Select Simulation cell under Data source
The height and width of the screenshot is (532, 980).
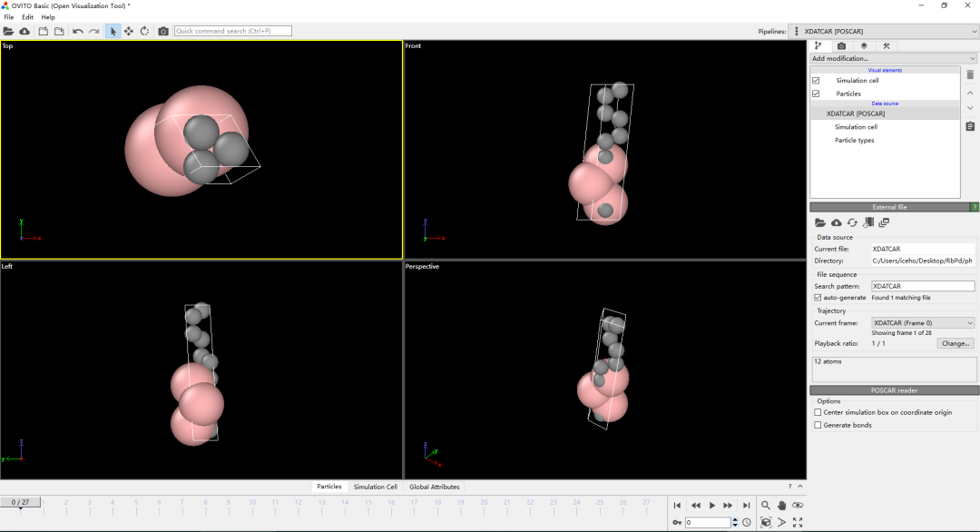click(856, 127)
